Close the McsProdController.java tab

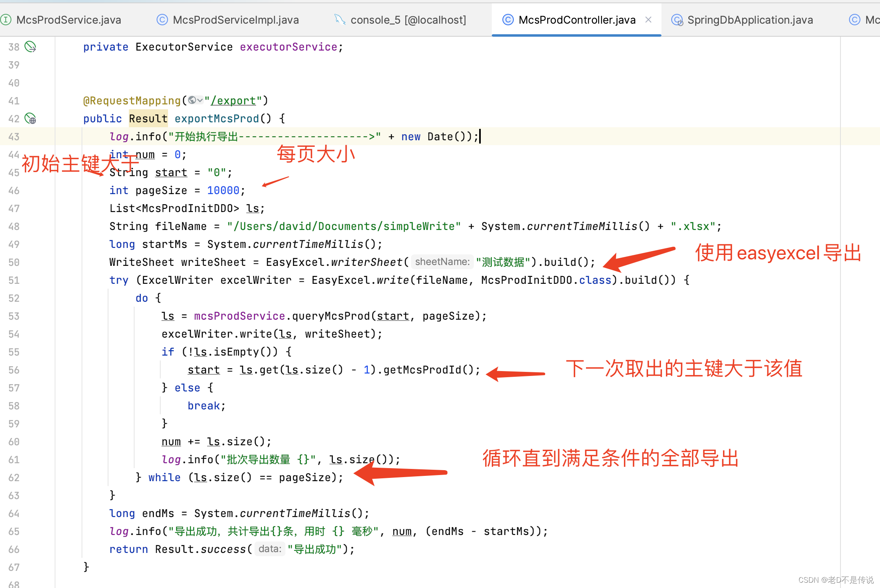[x=648, y=20]
